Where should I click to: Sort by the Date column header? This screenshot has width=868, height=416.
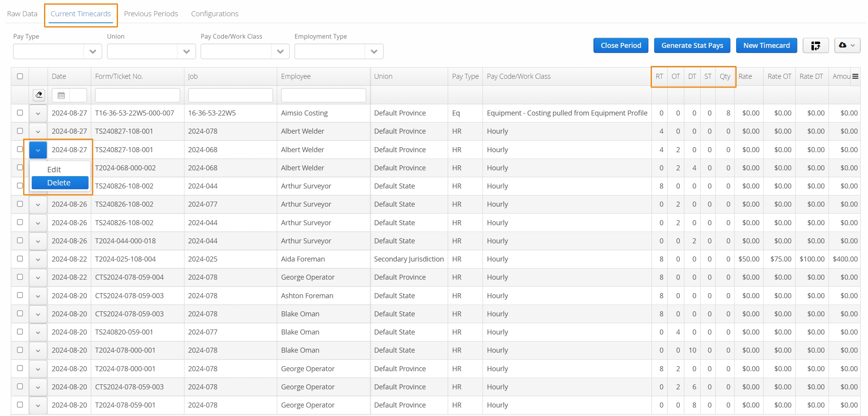click(69, 76)
